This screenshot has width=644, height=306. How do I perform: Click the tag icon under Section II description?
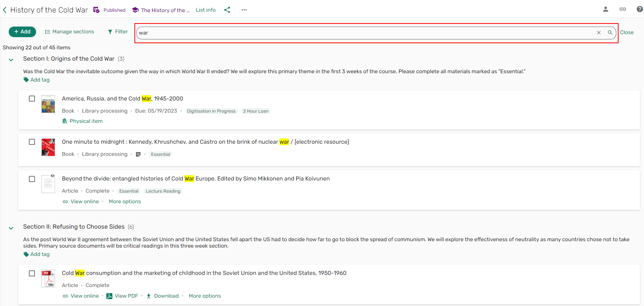(x=26, y=254)
